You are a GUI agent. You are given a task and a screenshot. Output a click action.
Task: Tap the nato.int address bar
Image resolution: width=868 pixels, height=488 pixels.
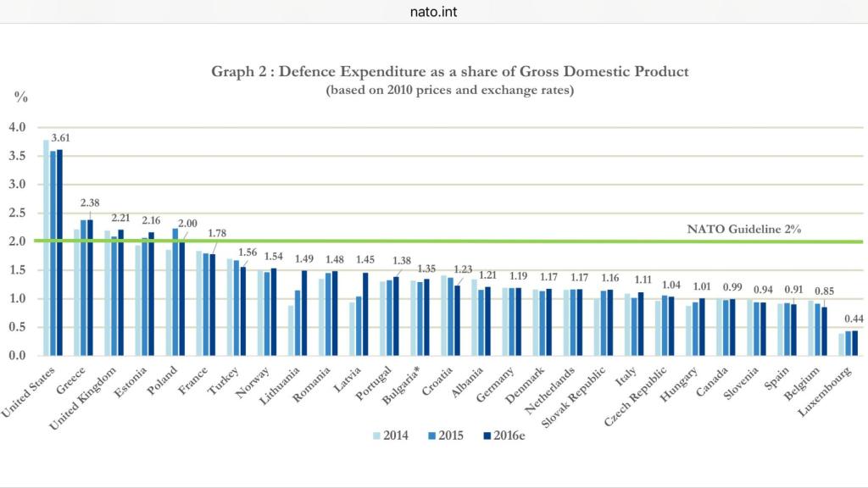pos(434,12)
